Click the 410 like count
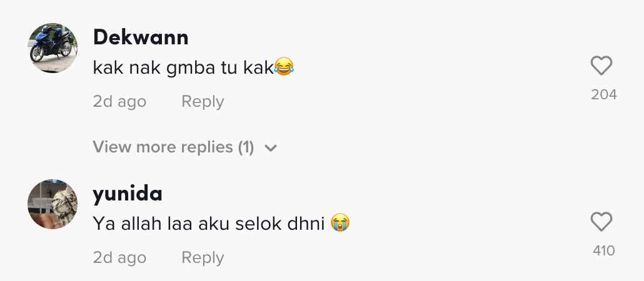 (604, 250)
